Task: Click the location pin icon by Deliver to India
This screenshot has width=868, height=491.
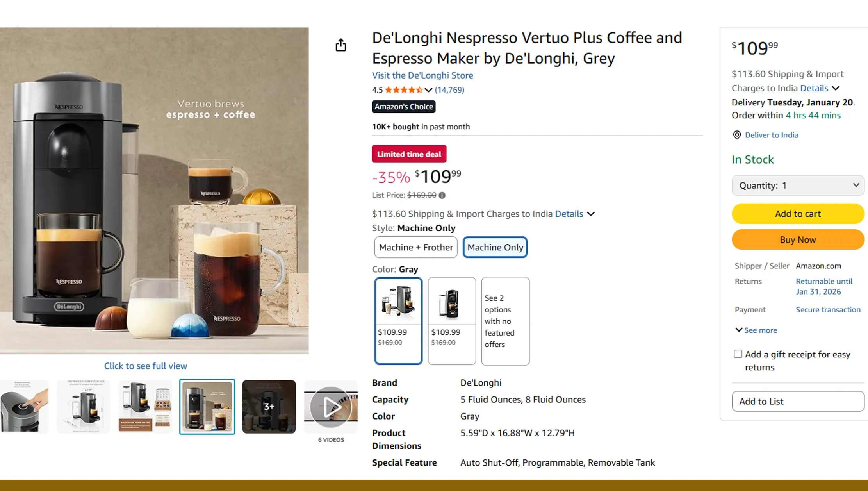Action: tap(737, 135)
